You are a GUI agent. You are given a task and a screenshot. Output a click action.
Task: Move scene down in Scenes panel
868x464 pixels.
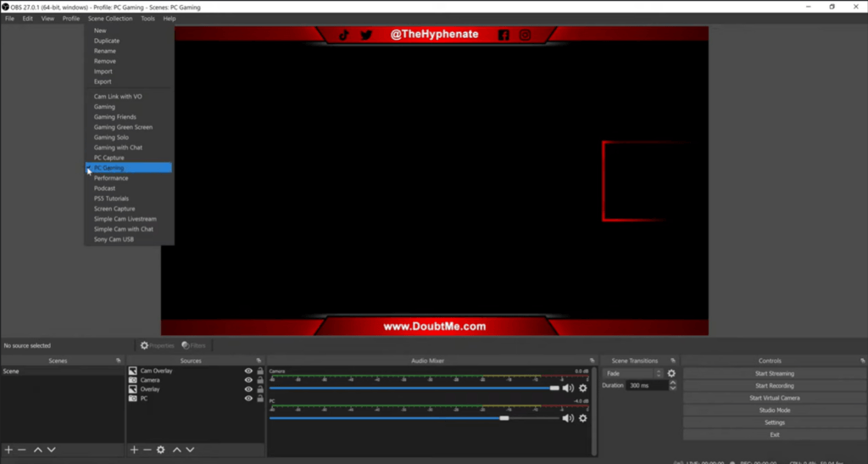tap(52, 450)
